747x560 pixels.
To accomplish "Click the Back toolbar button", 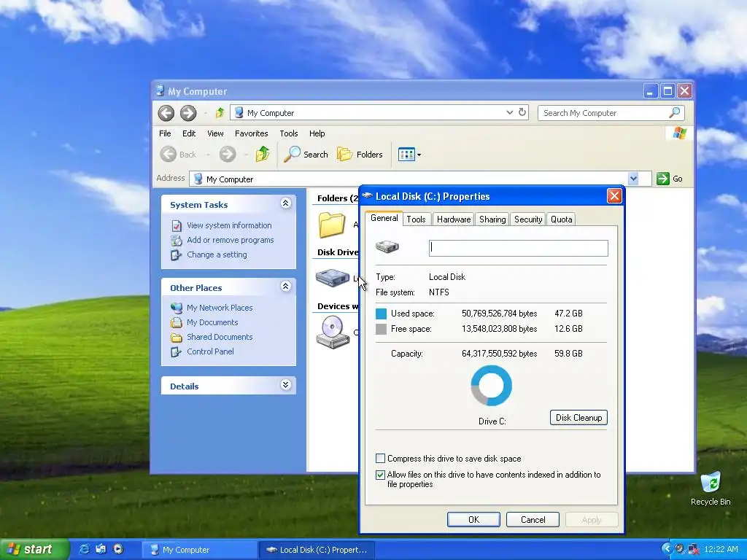I will [x=179, y=155].
